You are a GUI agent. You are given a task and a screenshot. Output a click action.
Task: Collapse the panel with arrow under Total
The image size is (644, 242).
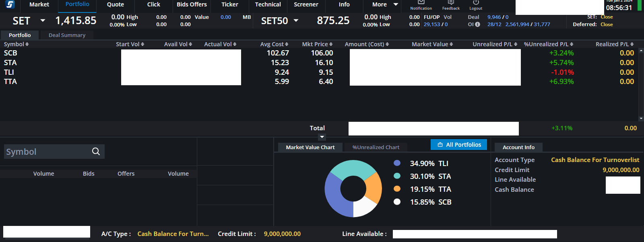(x=322, y=137)
